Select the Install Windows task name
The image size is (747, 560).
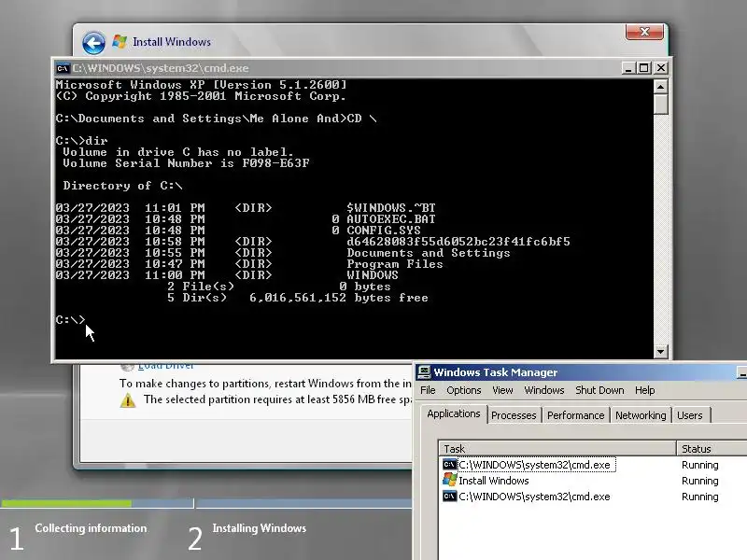click(x=494, y=481)
